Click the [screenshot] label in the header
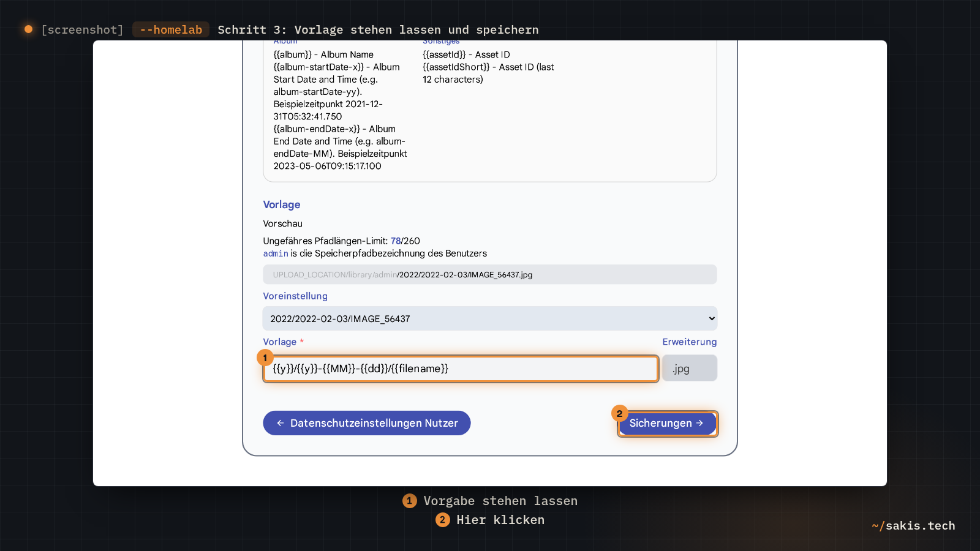This screenshot has width=980, height=551. coord(82,29)
